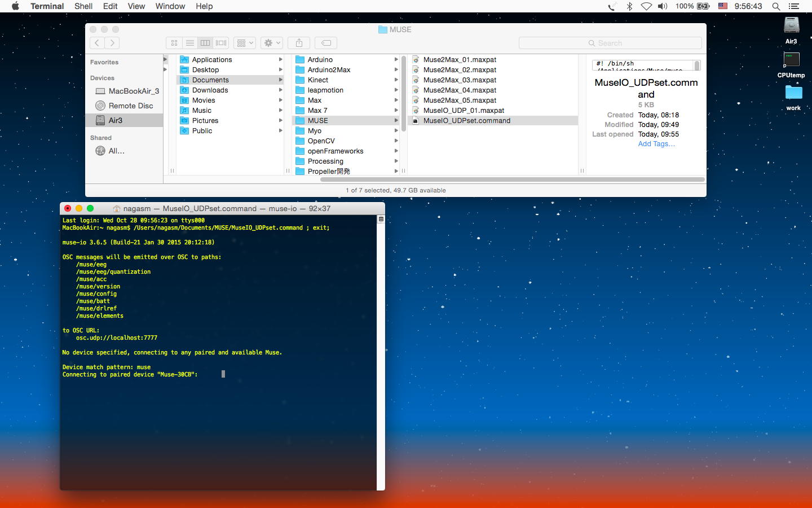Open the Window menu
The image size is (812, 508).
tap(170, 6)
